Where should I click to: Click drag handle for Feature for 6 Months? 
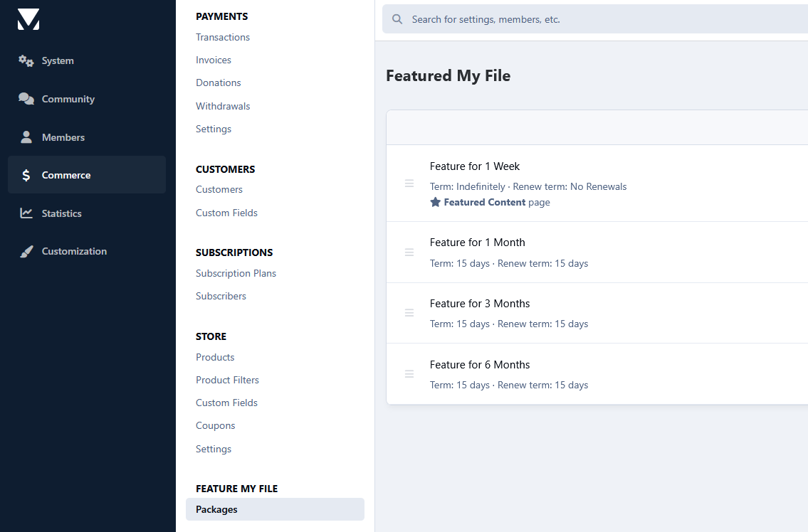tap(409, 374)
